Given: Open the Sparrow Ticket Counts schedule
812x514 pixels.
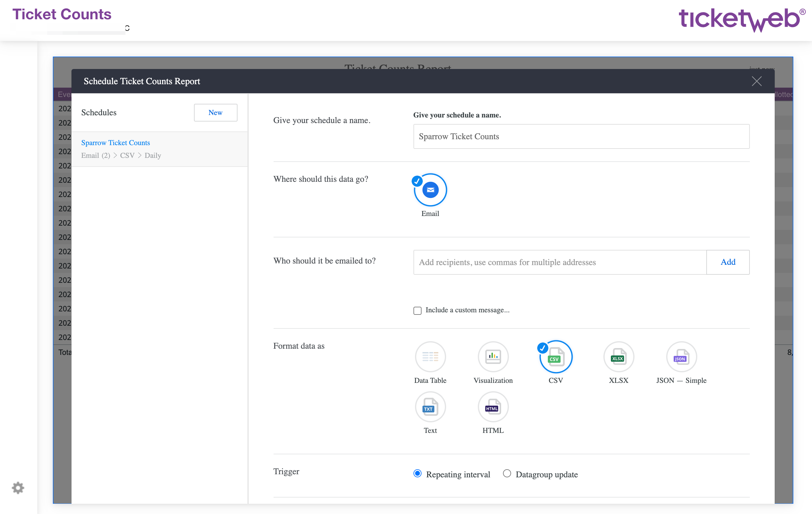Looking at the screenshot, I should (x=116, y=143).
